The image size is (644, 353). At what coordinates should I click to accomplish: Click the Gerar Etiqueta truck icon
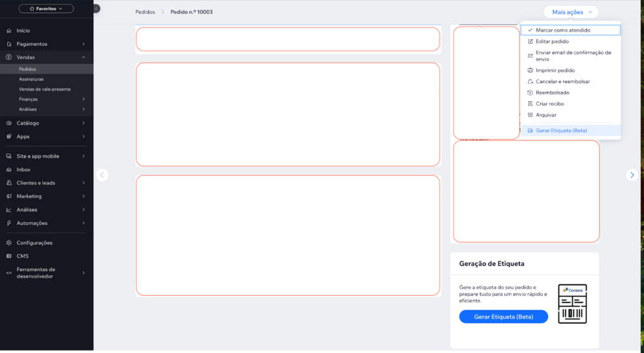pos(530,131)
